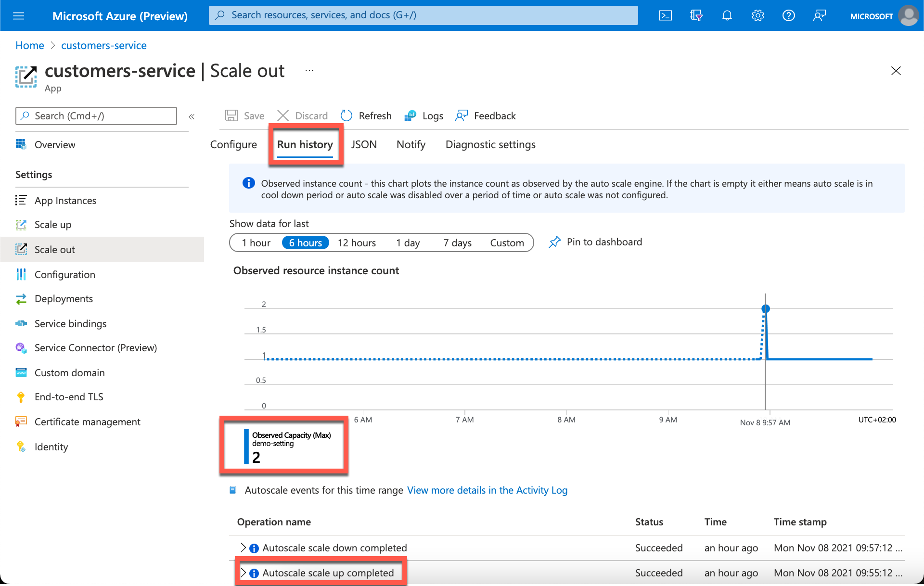The image size is (924, 586).
Task: Switch to the JSON tab
Action: [364, 145]
